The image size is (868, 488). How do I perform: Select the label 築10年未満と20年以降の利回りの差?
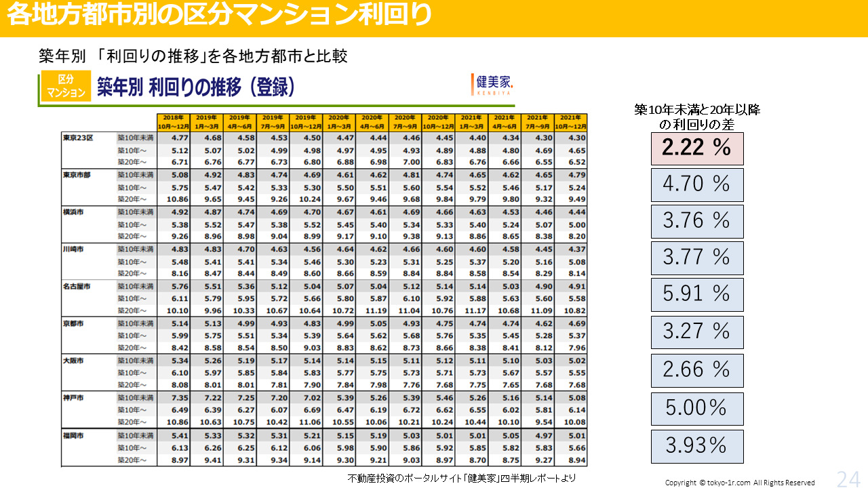click(x=697, y=117)
